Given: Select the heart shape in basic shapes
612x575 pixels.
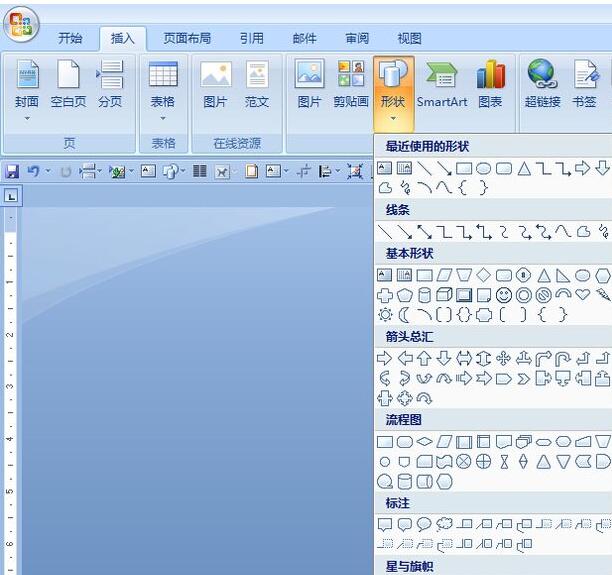Looking at the screenshot, I should pos(583,294).
